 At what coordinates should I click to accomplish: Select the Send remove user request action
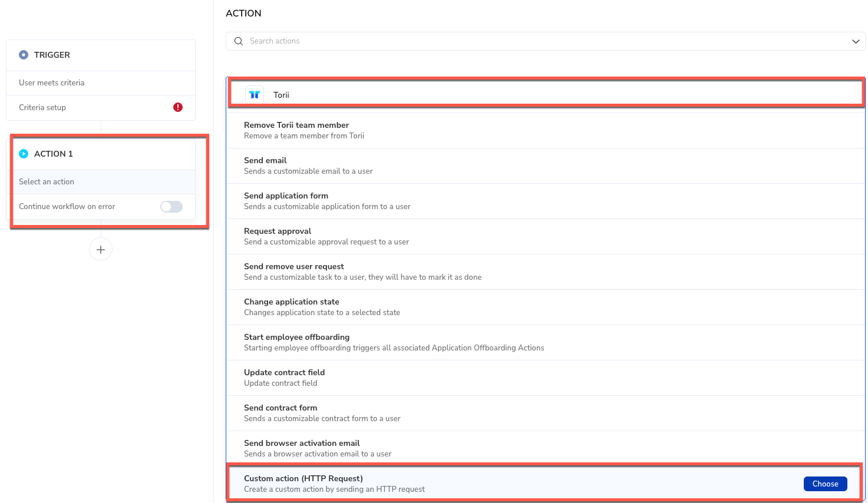[546, 272]
